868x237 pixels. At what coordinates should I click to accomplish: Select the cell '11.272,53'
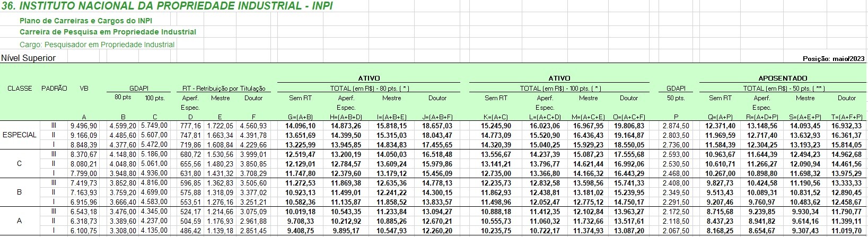pyautogui.click(x=301, y=183)
